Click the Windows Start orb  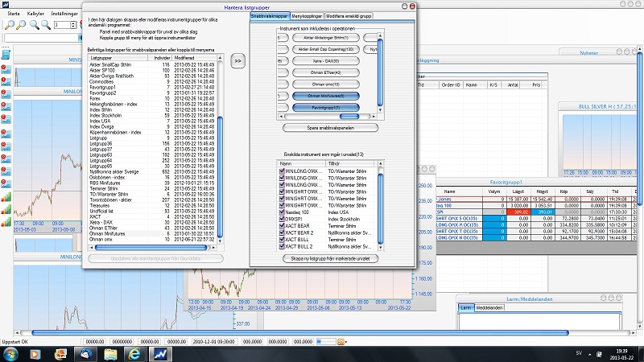11,353
